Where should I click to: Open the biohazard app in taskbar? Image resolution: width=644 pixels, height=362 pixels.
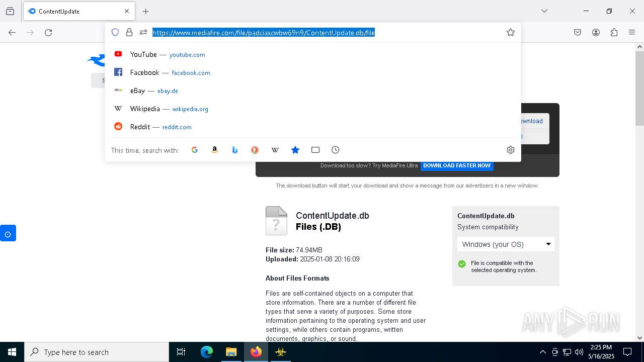pyautogui.click(x=281, y=352)
